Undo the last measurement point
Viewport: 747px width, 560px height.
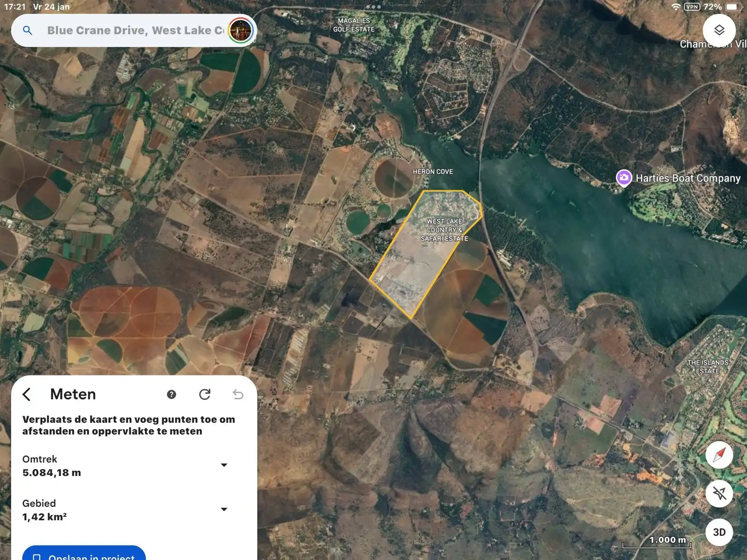[238, 394]
